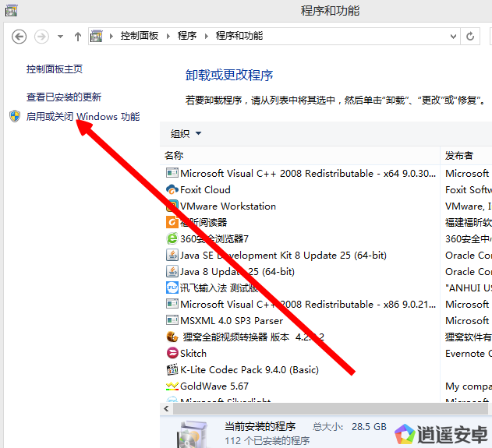
Task: Click the 360 browser program icon
Action: pos(172,239)
